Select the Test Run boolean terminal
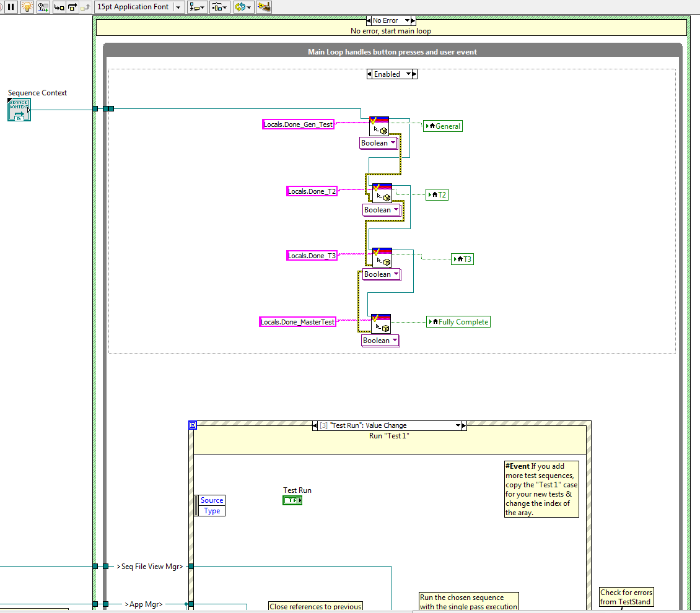The height and width of the screenshot is (613, 700). pyautogui.click(x=292, y=500)
